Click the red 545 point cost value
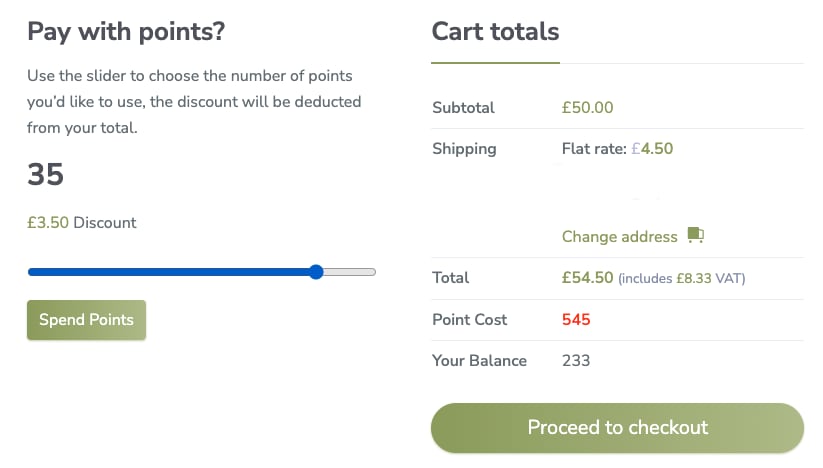Image resolution: width=823 pixels, height=468 pixels. pos(576,320)
